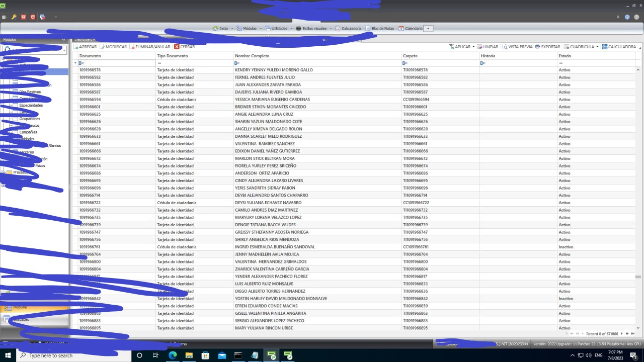Open Bloc de Notas
Viewport: 644px width, 362px height.
point(379,29)
